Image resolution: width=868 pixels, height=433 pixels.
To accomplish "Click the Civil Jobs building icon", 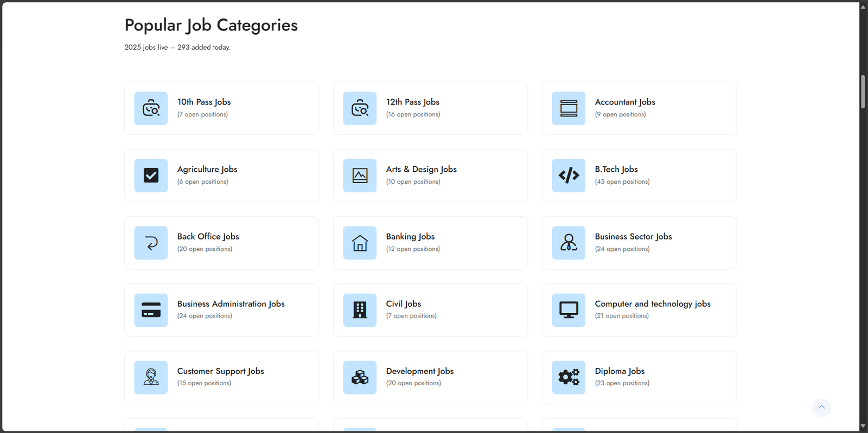I will tap(360, 310).
